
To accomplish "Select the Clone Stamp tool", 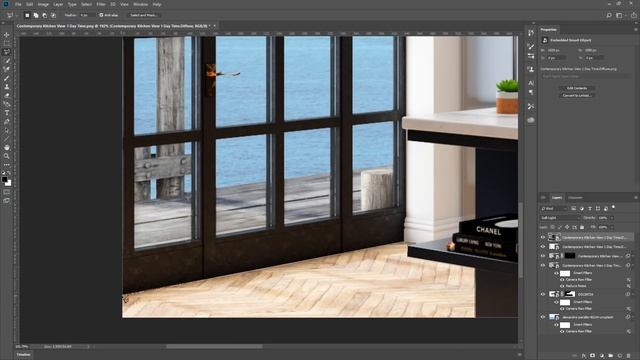I will click(x=7, y=87).
